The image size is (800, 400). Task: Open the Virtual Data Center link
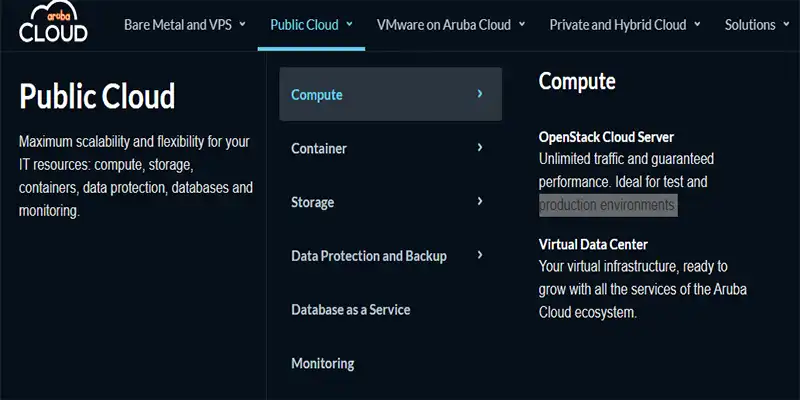[593, 244]
